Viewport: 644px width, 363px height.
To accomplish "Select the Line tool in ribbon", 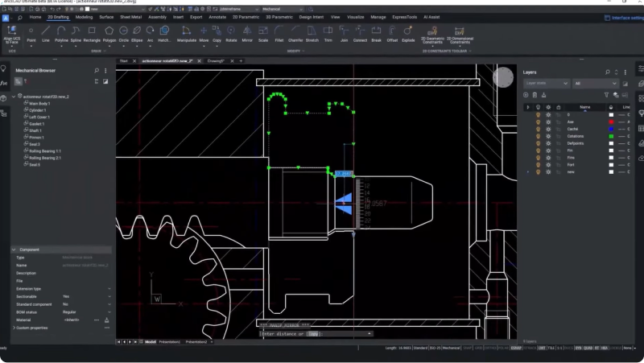I will [46, 34].
